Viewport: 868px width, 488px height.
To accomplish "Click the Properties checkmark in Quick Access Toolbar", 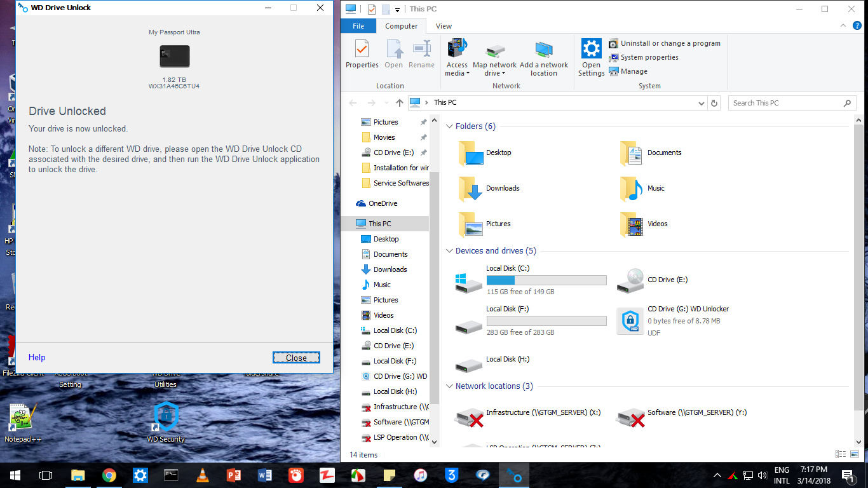I will coord(371,9).
